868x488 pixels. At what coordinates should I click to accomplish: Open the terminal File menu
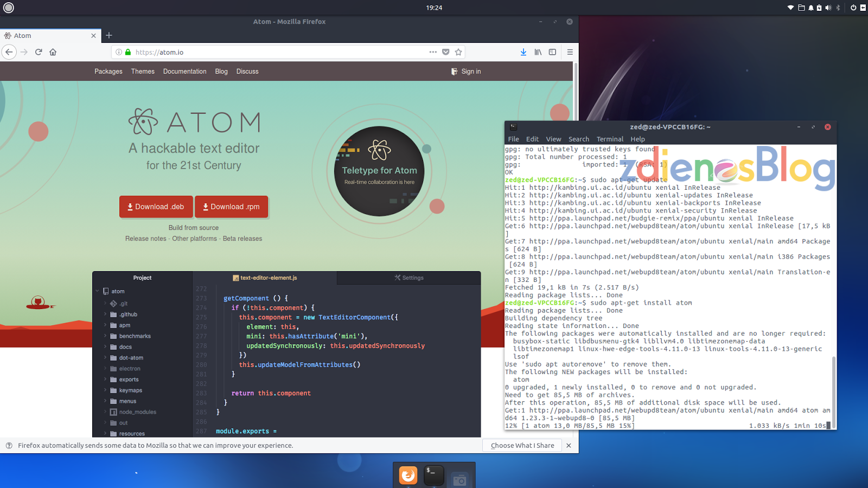[514, 139]
